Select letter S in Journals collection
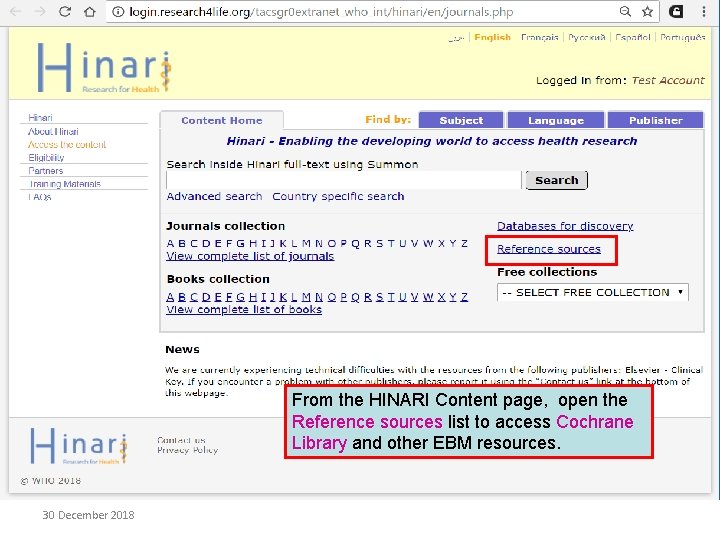This screenshot has width=720, height=540. click(379, 243)
